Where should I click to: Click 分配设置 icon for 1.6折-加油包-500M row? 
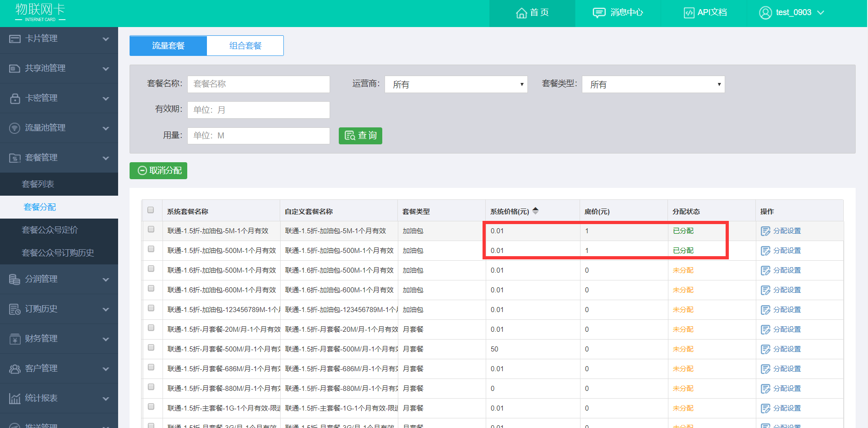(x=765, y=271)
